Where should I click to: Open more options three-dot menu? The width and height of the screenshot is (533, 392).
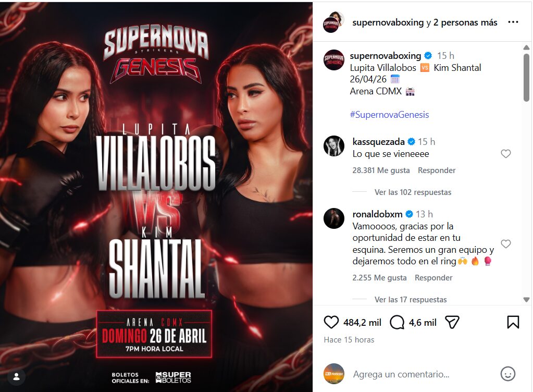click(x=513, y=22)
